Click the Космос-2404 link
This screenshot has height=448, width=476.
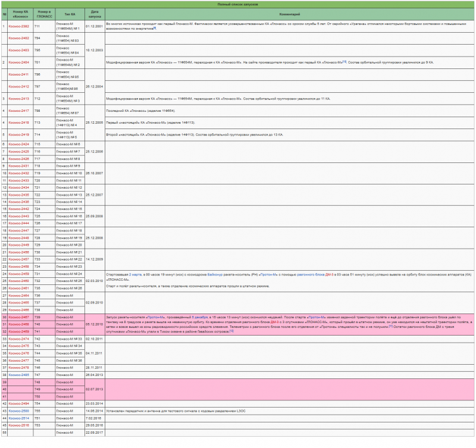[x=18, y=62]
